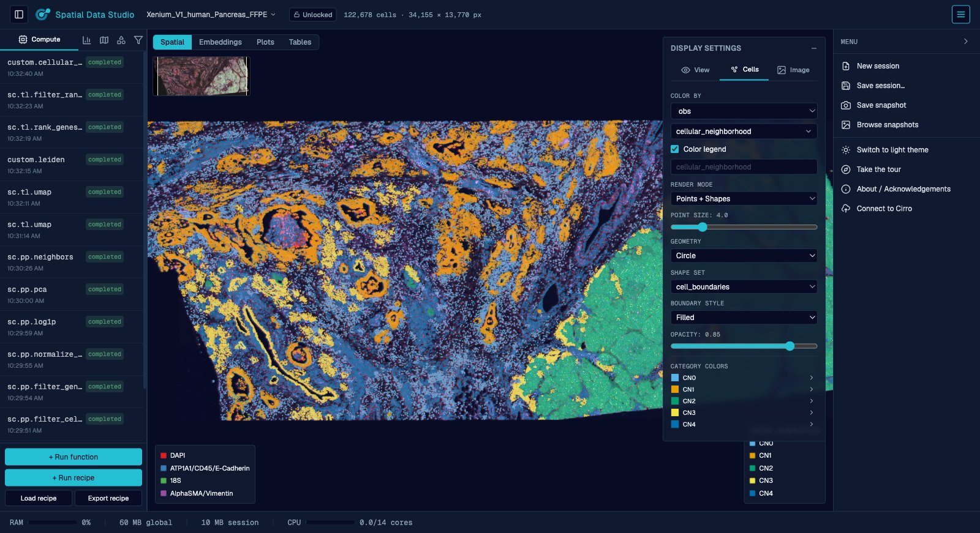Click the Browse snapshots image icon
The image size is (980, 533).
pos(846,125)
